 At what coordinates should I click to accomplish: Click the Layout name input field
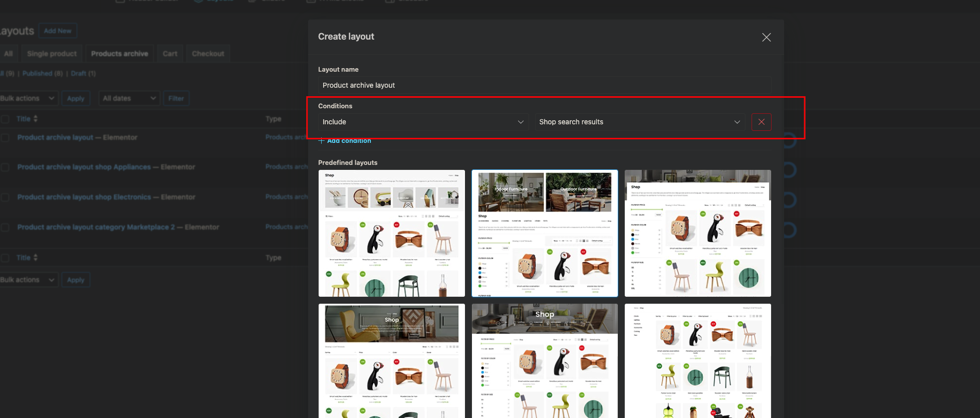544,85
